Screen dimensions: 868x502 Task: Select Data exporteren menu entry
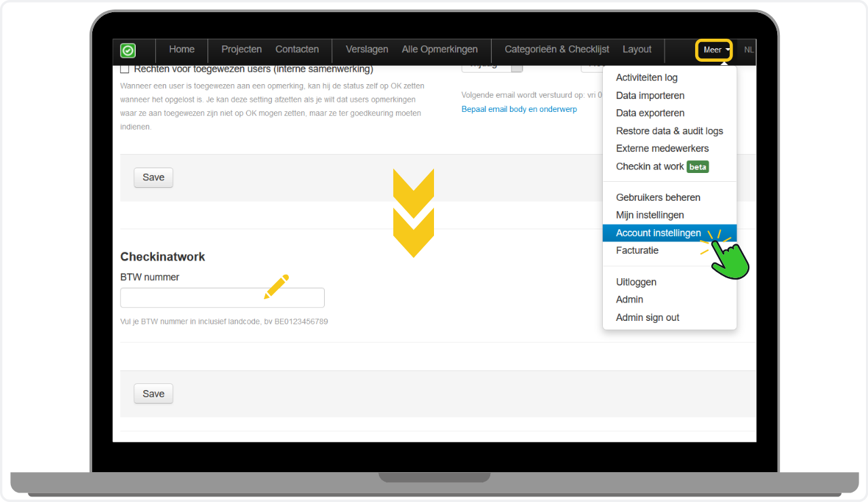click(669, 113)
